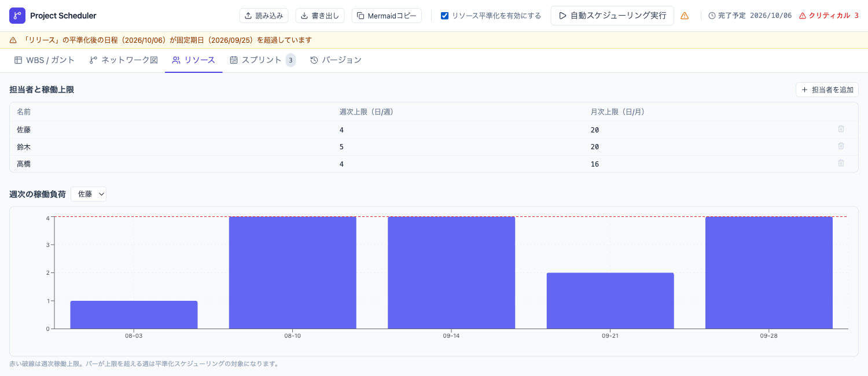Edit 鈴木's weekly limit value 5
The image size is (868, 376).
(x=341, y=147)
